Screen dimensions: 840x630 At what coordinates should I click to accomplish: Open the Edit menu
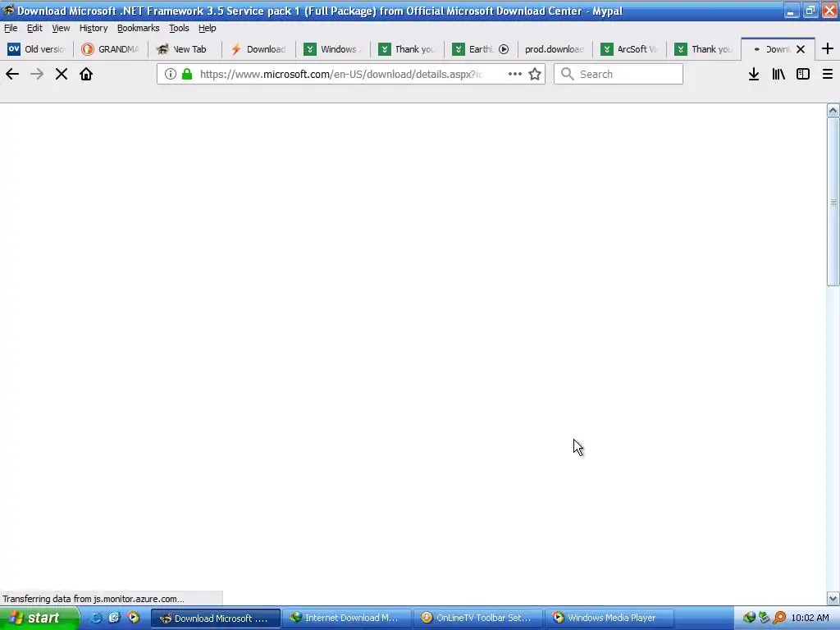pyautogui.click(x=34, y=28)
